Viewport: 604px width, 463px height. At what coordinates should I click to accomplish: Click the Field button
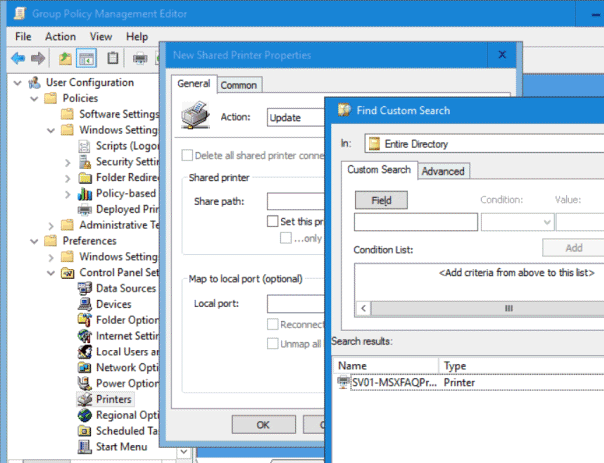[381, 200]
